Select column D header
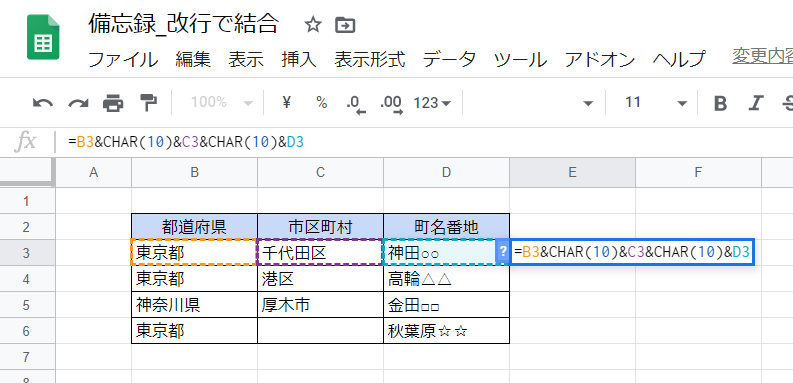 [x=446, y=173]
